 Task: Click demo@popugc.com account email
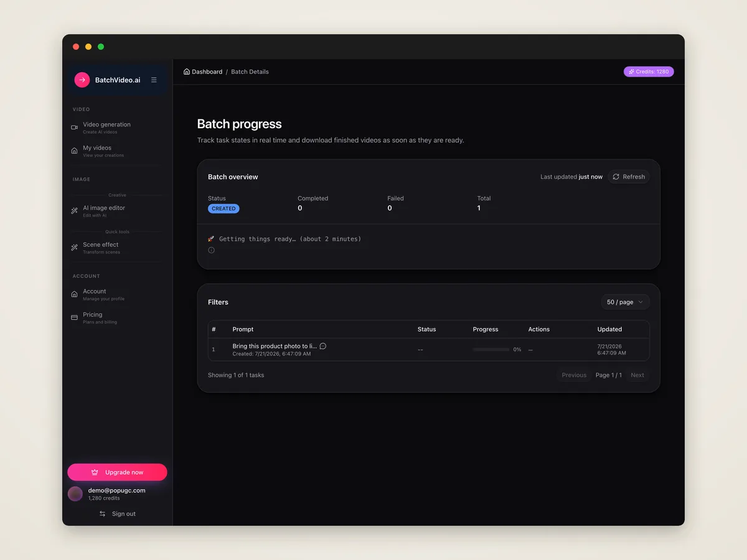coord(116,490)
